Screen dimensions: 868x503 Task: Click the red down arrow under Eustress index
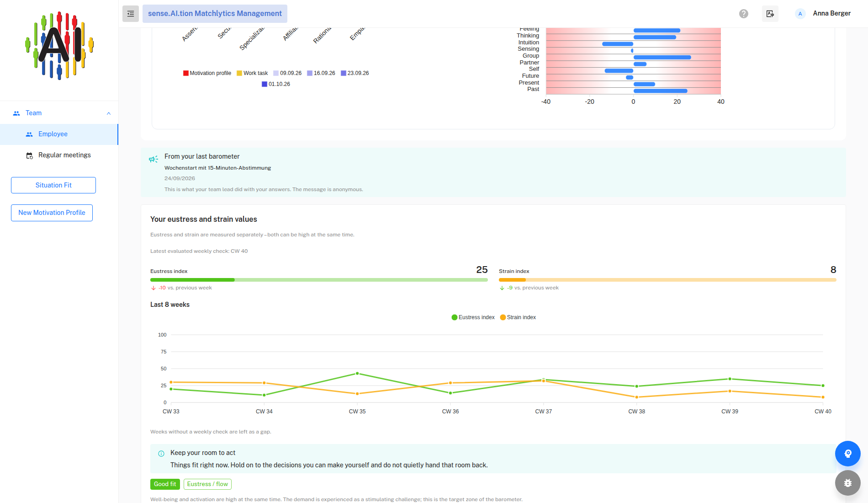153,288
